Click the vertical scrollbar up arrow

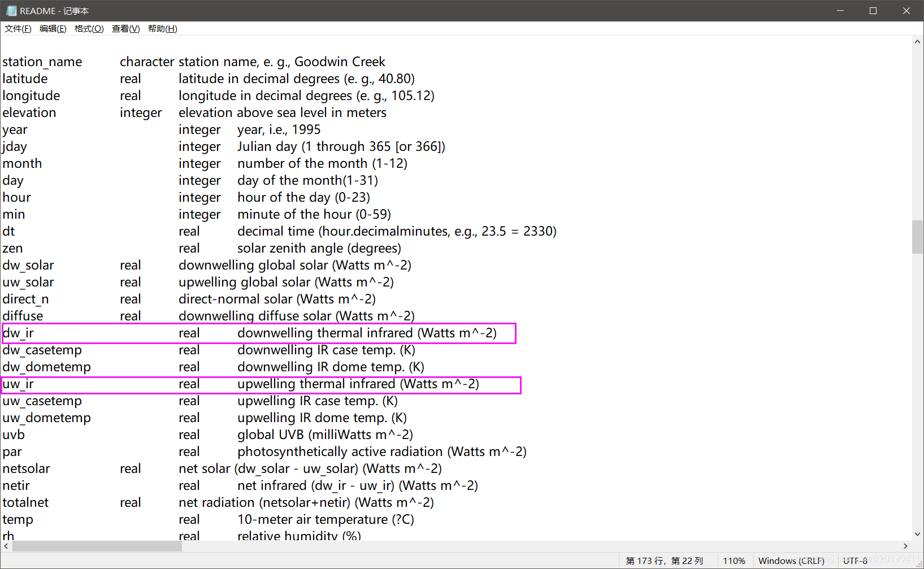917,42
